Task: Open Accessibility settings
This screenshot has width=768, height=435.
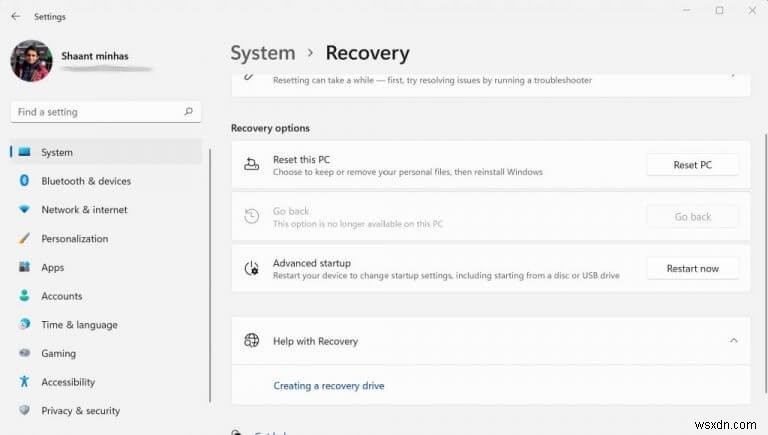Action: [106, 382]
